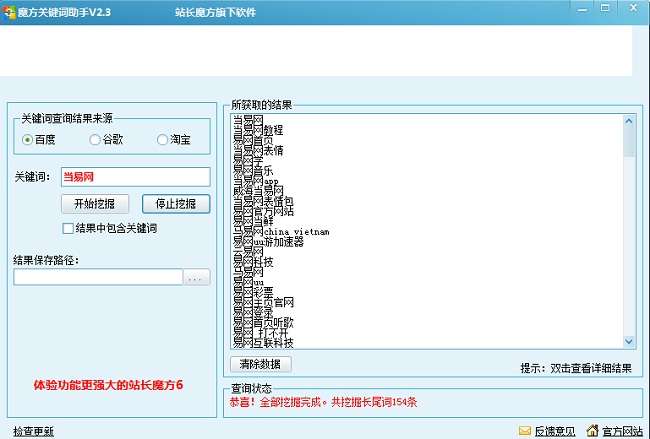
Task: Click the app logo icon in title bar
Action: [x=9, y=12]
